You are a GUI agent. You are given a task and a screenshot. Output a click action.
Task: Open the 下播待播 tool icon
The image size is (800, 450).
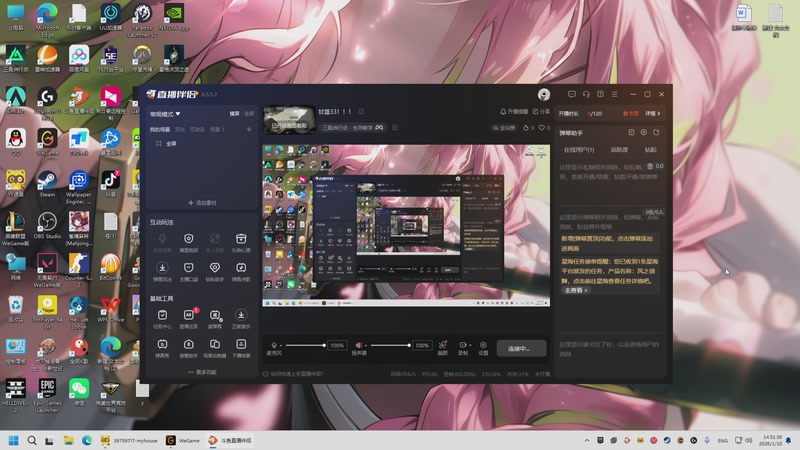[x=241, y=348]
